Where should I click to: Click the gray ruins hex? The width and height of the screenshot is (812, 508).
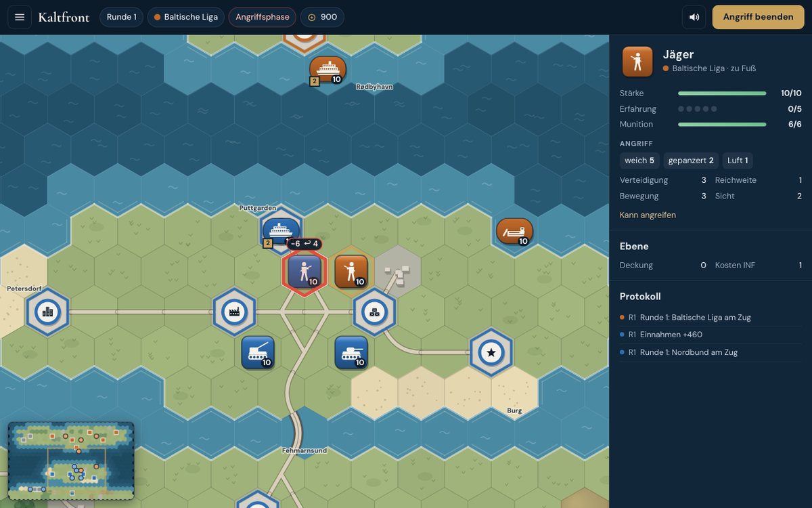pos(398,271)
